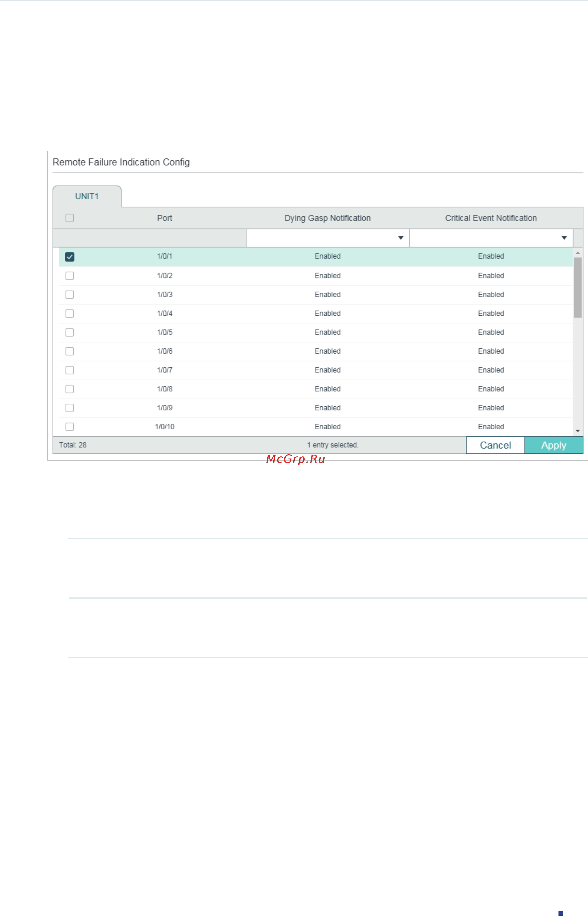Select port 1/0/2 cell
The height and width of the screenshot is (917, 588).
[165, 276]
